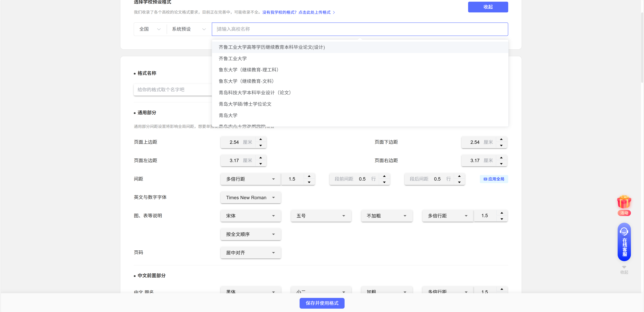Increase page left margin value

click(x=260, y=158)
